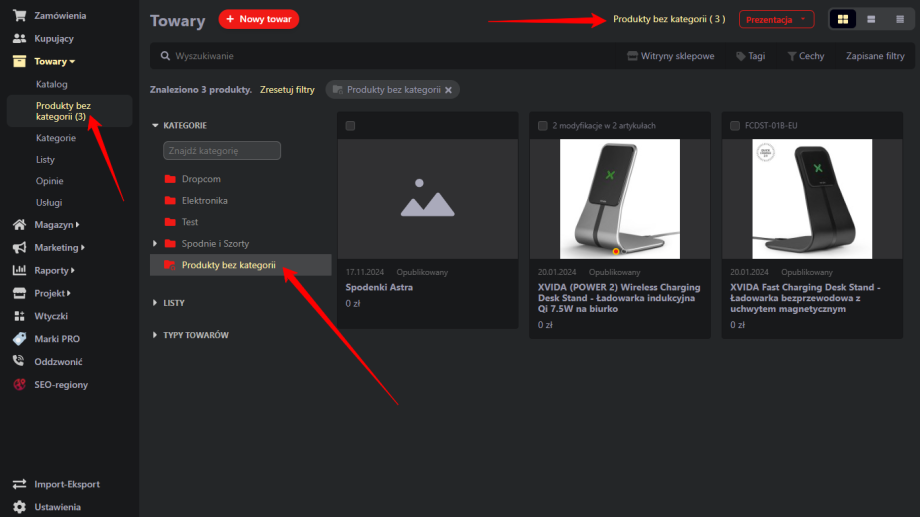Image resolution: width=920 pixels, height=517 pixels.
Task: Expand the LISTY section
Action: pyautogui.click(x=173, y=303)
